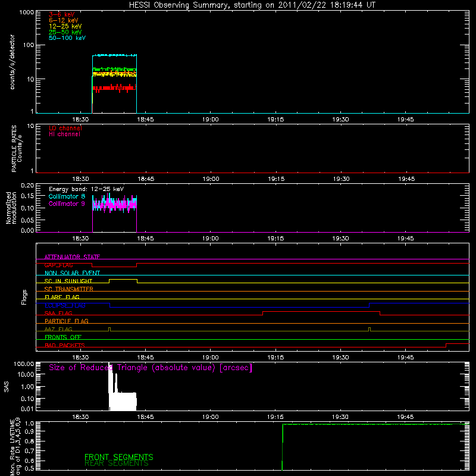Click the 'Mon. Rate LIVETIME' axis title

click(x=12, y=446)
